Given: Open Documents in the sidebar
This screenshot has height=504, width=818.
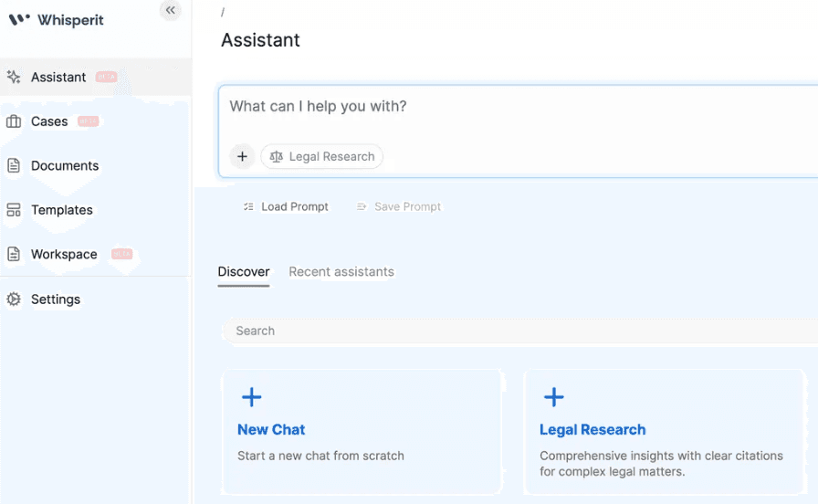Looking at the screenshot, I should (65, 166).
